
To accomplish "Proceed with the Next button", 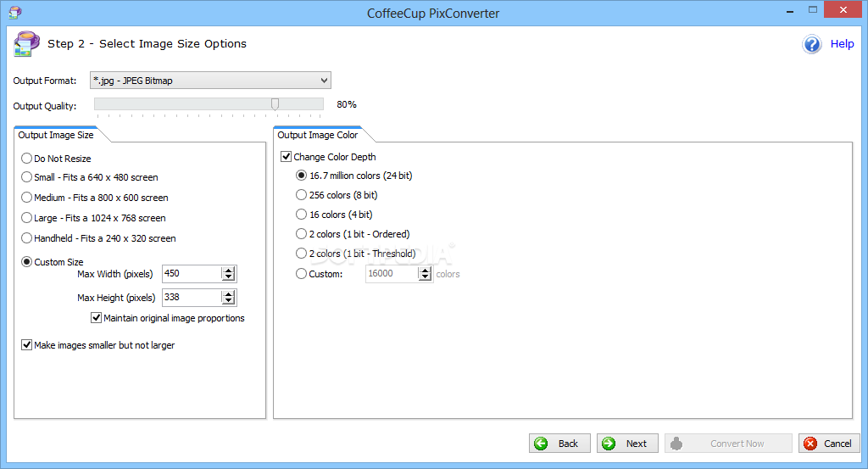I will 627,444.
